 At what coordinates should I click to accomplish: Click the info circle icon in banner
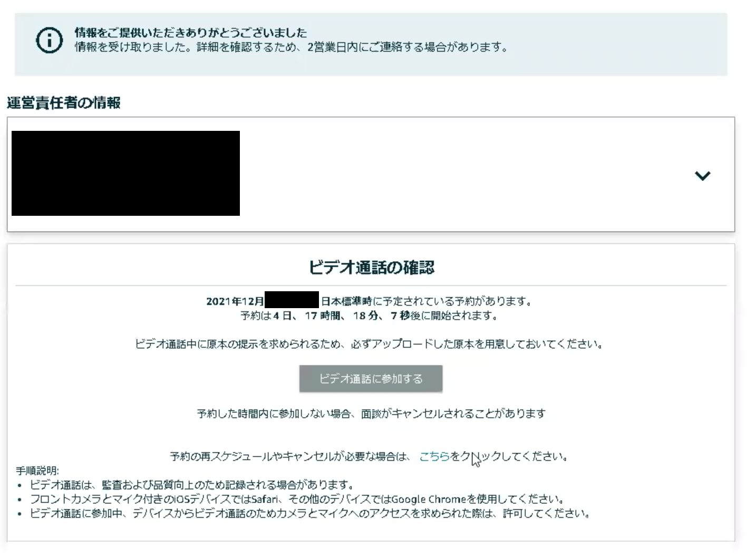pyautogui.click(x=49, y=40)
